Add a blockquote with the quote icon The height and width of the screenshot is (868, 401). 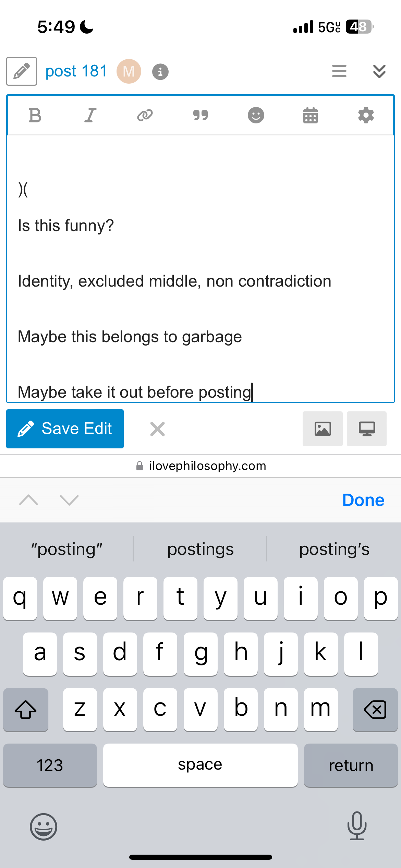[x=200, y=115]
